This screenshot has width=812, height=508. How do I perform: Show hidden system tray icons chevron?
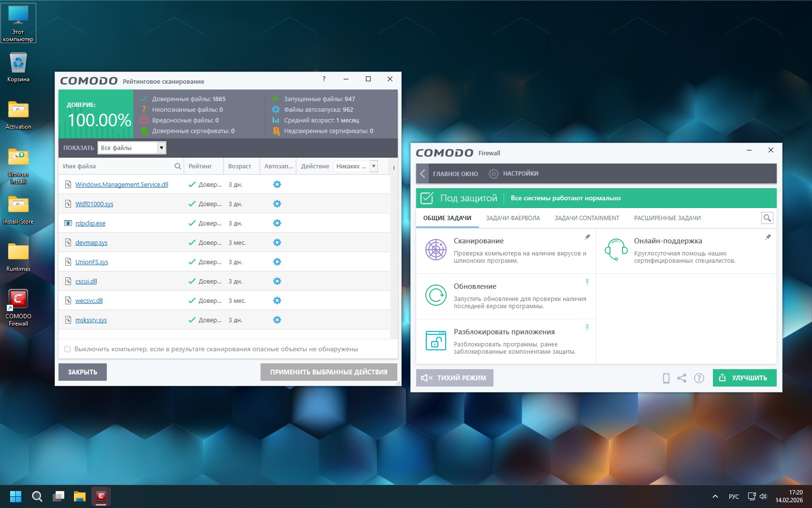tap(715, 496)
